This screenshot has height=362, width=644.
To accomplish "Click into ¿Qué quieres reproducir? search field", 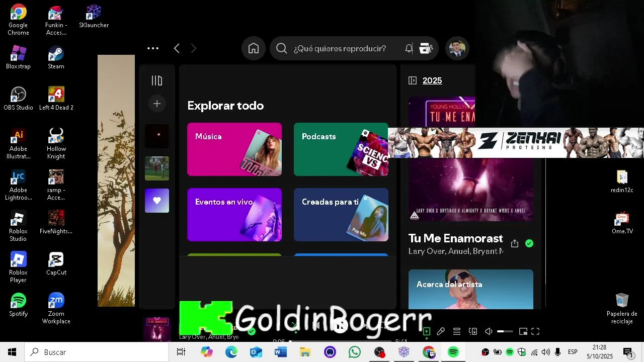I will 340,48.
